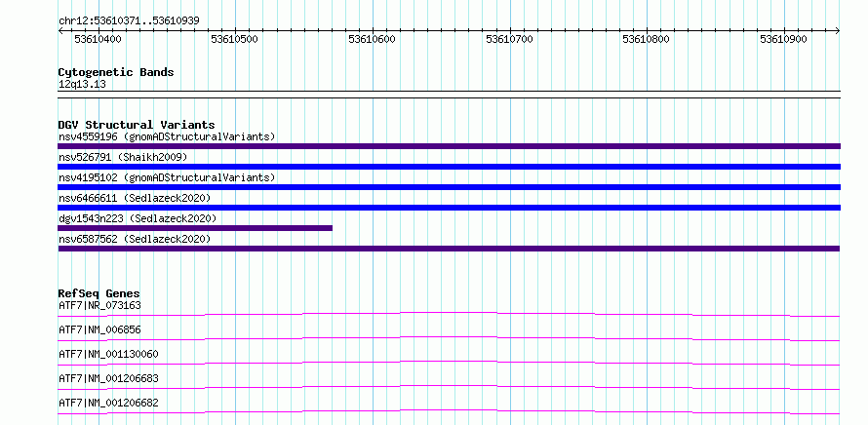
Task: Select the short dgv1543n223 purple bar
Action: pyautogui.click(x=195, y=228)
